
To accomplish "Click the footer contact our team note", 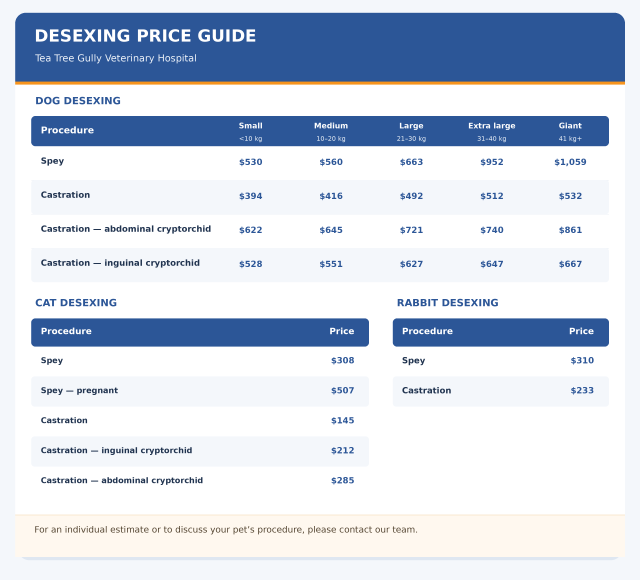I will (226, 530).
